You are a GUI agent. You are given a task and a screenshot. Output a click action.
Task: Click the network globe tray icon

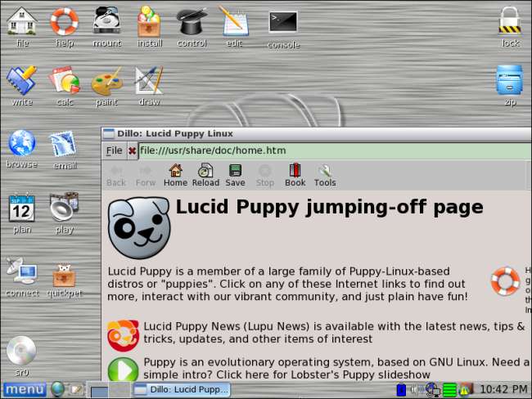(433, 390)
